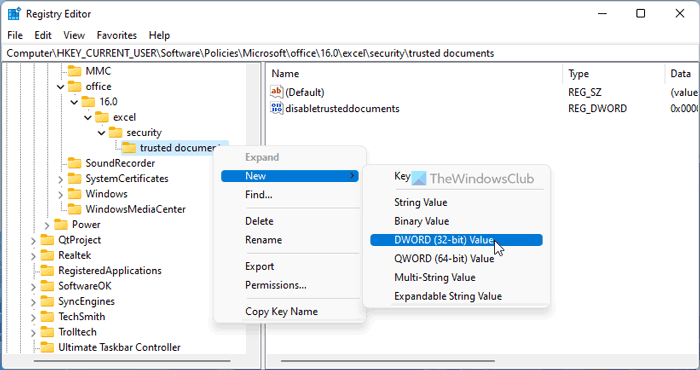Click the values pane horizontal scrollbar
Viewport: 700px width, 370px height.
point(388,361)
